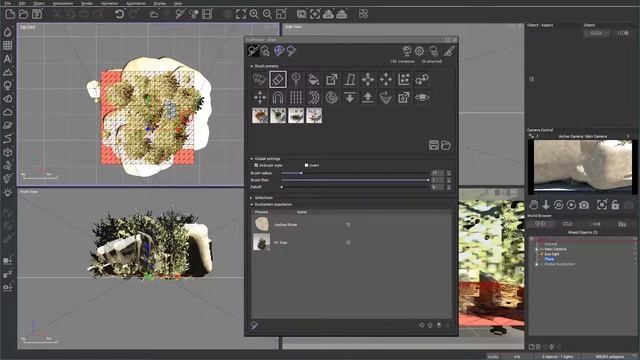Click the film strip timeline icon

[x=207, y=14]
